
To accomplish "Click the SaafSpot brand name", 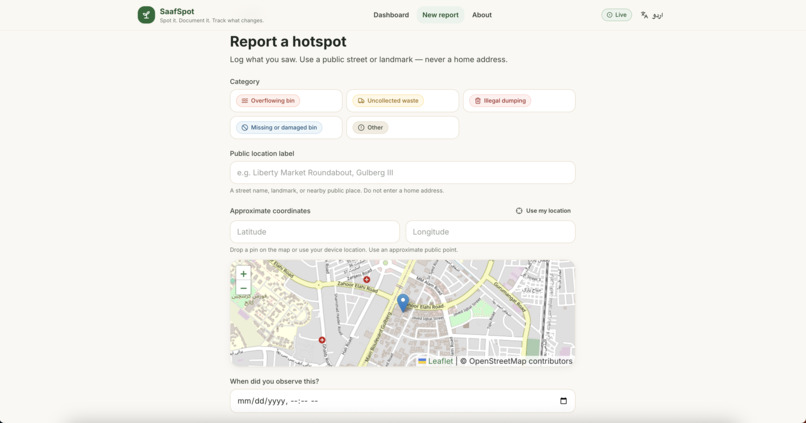I will 177,11.
